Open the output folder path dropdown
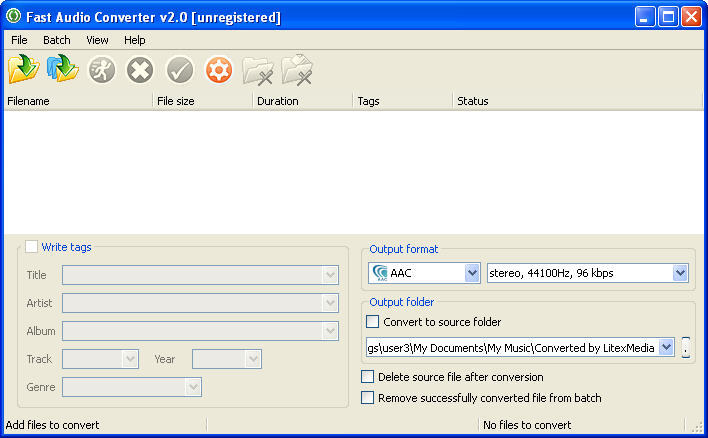Viewport: 708px width, 438px height. [x=667, y=348]
